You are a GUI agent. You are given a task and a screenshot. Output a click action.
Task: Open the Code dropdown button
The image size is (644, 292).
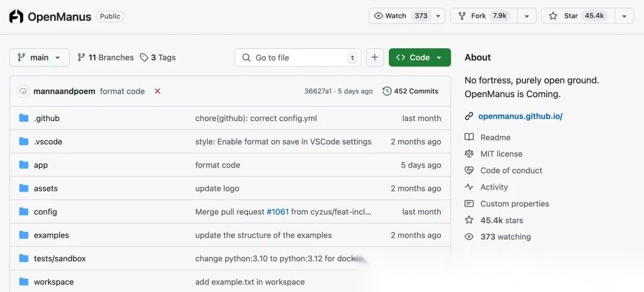419,57
